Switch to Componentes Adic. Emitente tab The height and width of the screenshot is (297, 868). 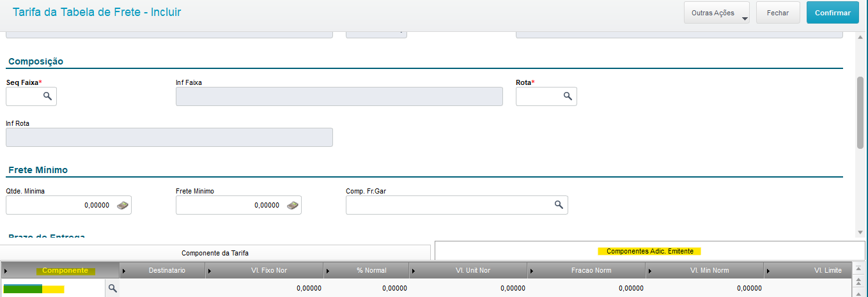click(649, 251)
